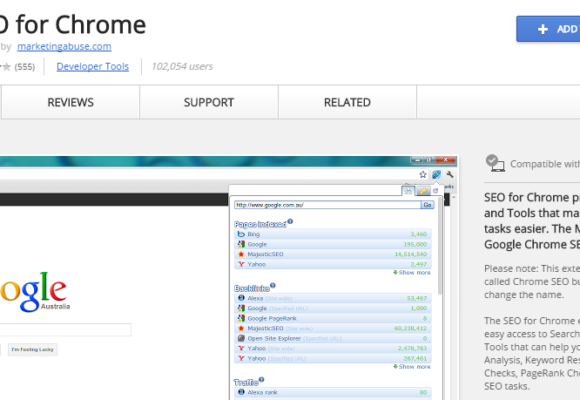This screenshot has width=580, height=400.
Task: Click the rating star next to (555)
Action: pos(6,67)
